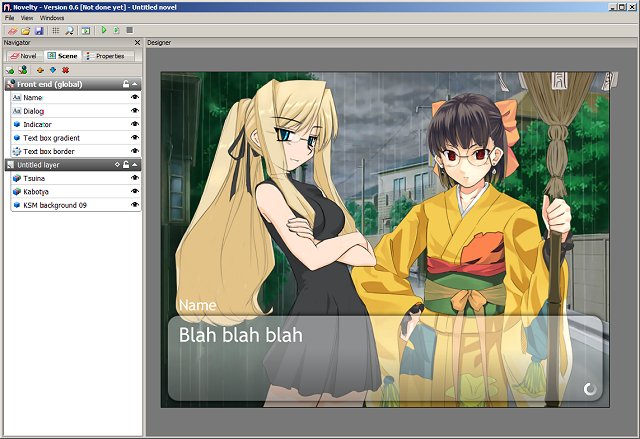This screenshot has height=439, width=640.
Task: Click the orange move-up arrow icon
Action: pyautogui.click(x=40, y=70)
